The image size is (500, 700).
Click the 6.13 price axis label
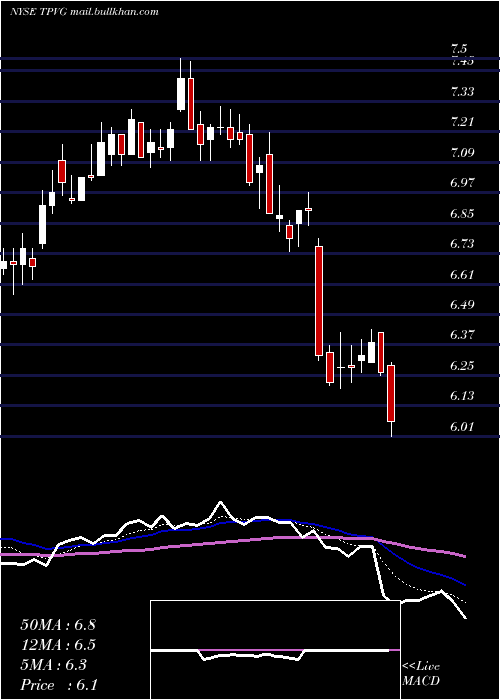click(x=462, y=396)
